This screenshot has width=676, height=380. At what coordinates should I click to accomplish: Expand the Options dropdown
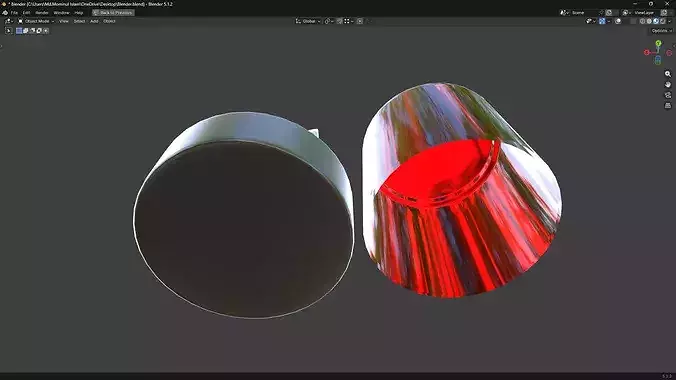pyautogui.click(x=661, y=31)
